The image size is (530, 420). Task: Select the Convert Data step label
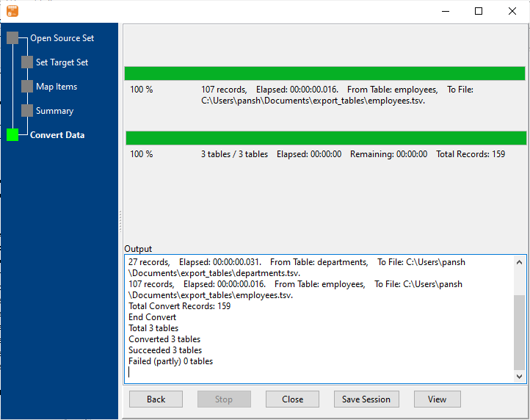[57, 135]
